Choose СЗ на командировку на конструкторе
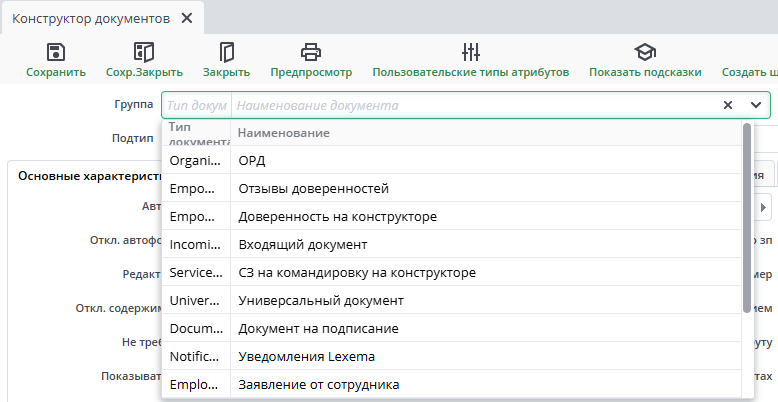Viewport: 778px width, 402px height. click(356, 272)
